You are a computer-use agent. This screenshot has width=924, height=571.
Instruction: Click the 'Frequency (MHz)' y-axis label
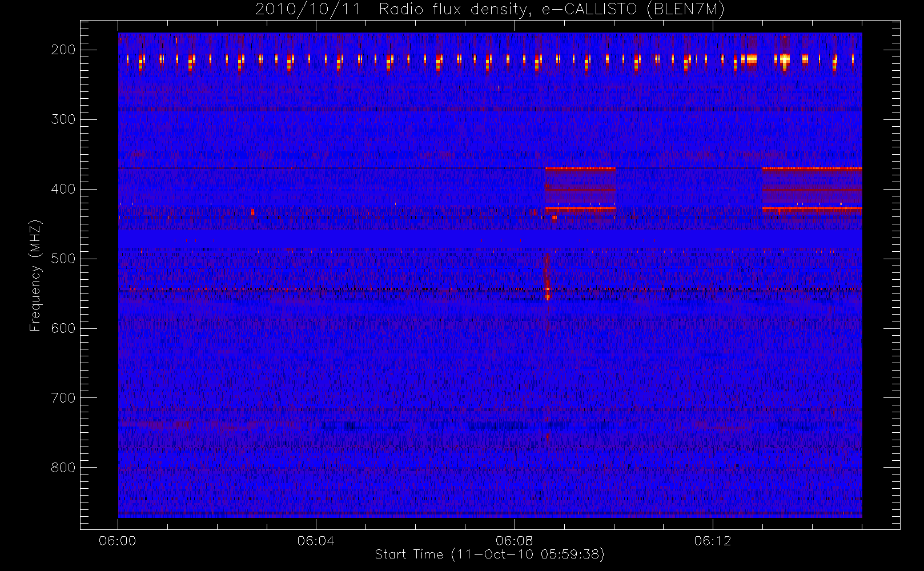click(x=35, y=275)
